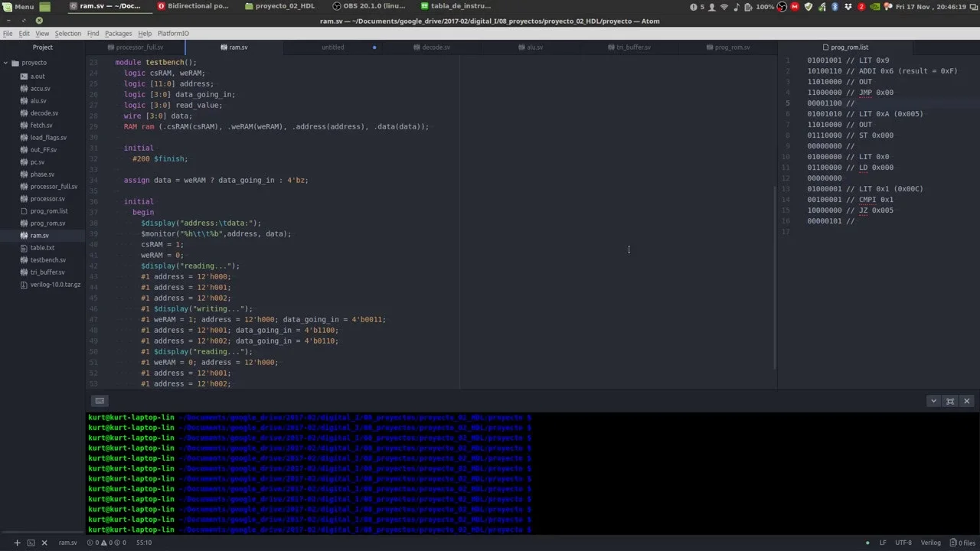This screenshot has height=551, width=980.
Task: Open a new terminal with plus icon
Action: 17,543
